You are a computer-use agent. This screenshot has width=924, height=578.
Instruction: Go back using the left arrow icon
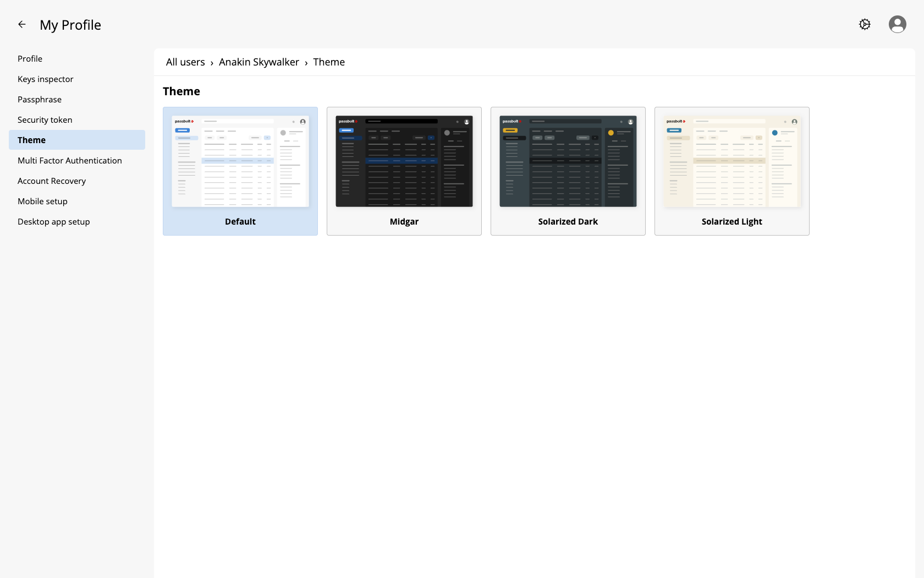(22, 24)
